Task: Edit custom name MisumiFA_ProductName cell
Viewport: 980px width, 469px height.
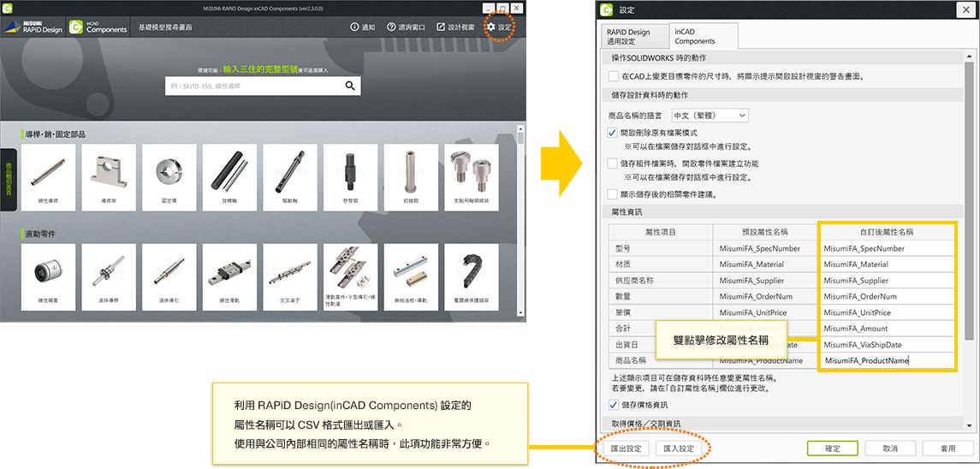Action: [x=887, y=361]
